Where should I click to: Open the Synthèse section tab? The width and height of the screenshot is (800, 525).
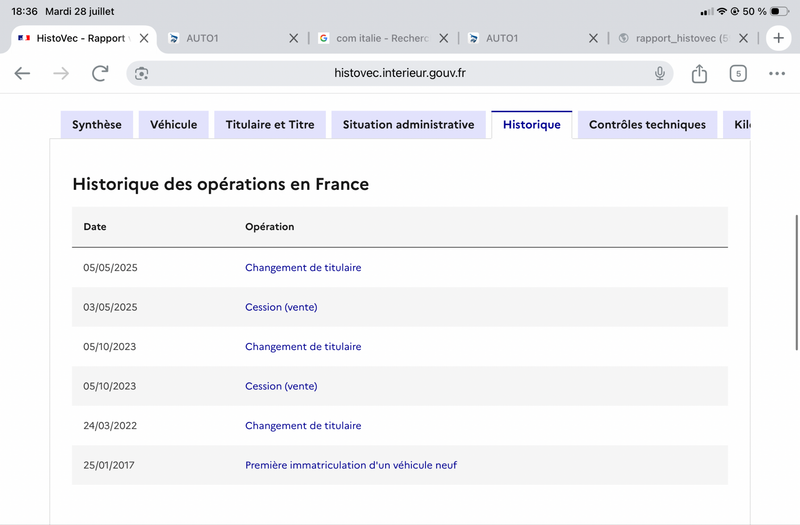(96, 124)
